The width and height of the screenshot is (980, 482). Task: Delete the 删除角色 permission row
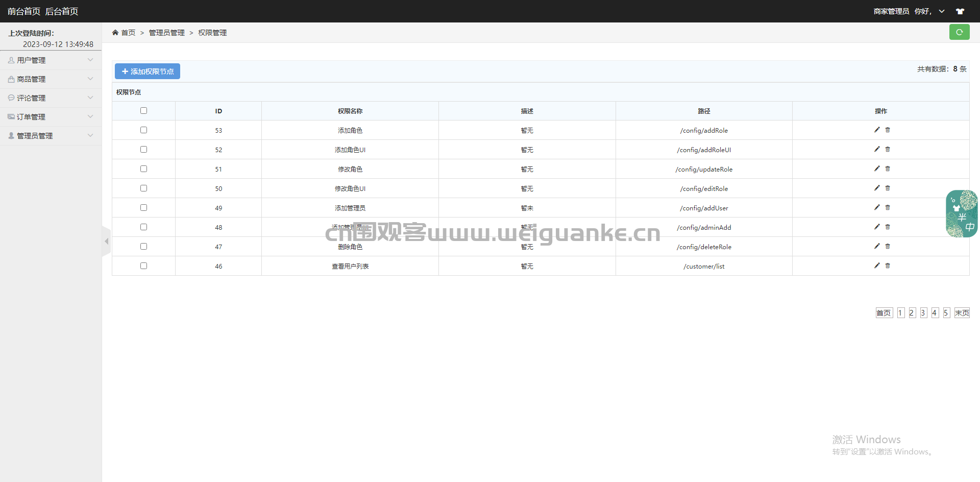coord(888,246)
